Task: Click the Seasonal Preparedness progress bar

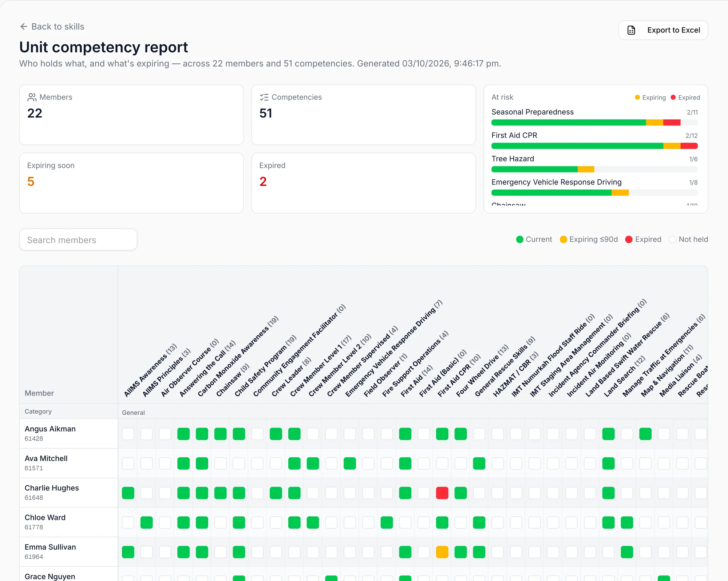Action: [594, 123]
